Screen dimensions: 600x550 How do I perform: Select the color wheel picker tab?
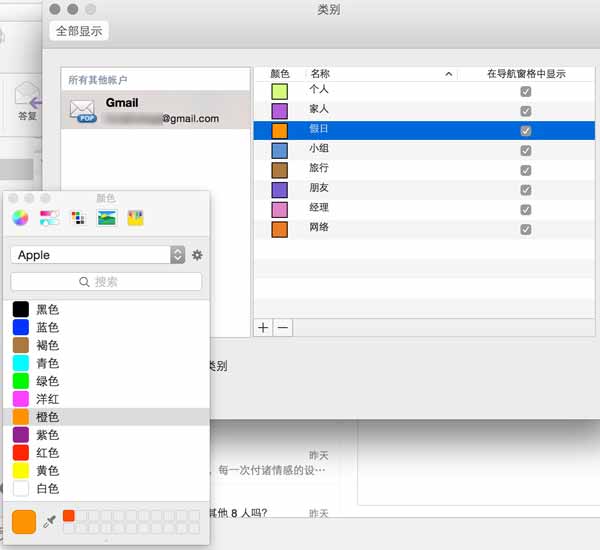20,218
